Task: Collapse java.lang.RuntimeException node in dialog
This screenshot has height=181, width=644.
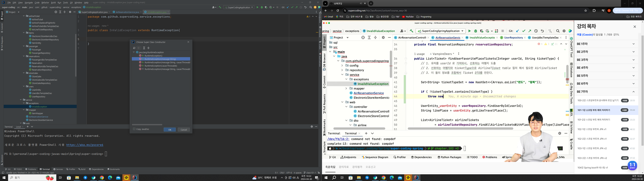Action: [x=134, y=52]
